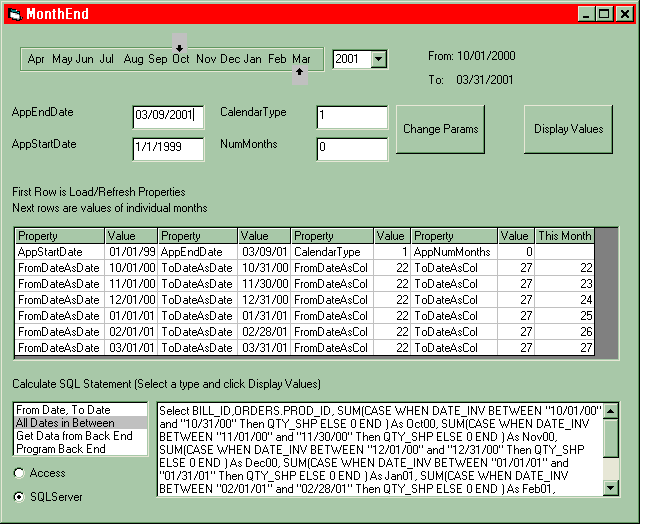The image size is (646, 526).
Task: Click the SQL text box scroll up arrow
Action: 611,411
